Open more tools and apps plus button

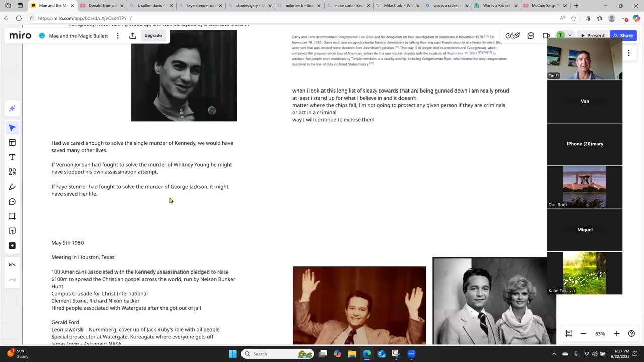pos(12,246)
